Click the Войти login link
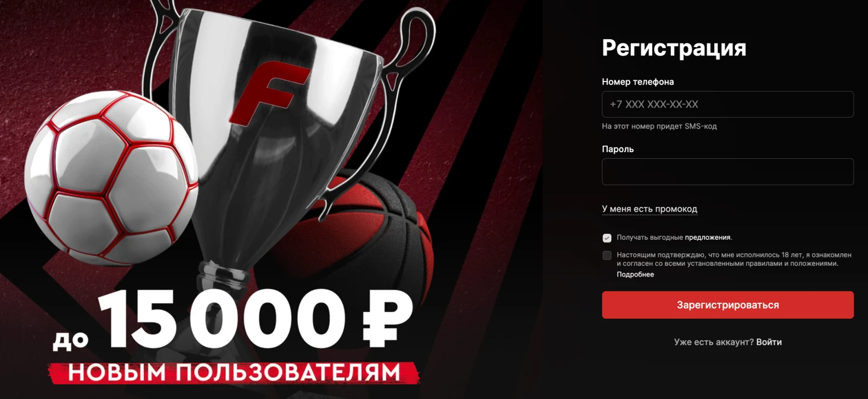The height and width of the screenshot is (399, 868). click(x=769, y=342)
